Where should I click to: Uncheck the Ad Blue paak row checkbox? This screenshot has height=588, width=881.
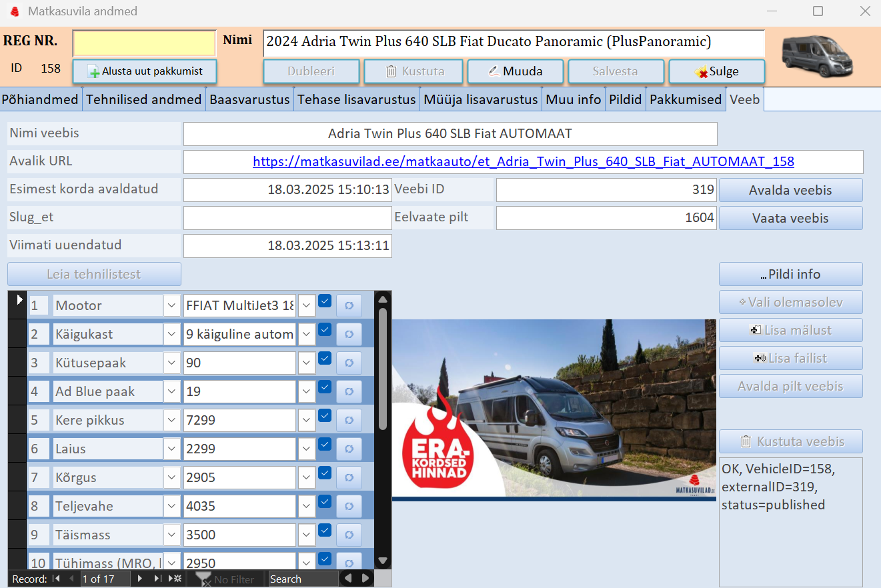(325, 387)
